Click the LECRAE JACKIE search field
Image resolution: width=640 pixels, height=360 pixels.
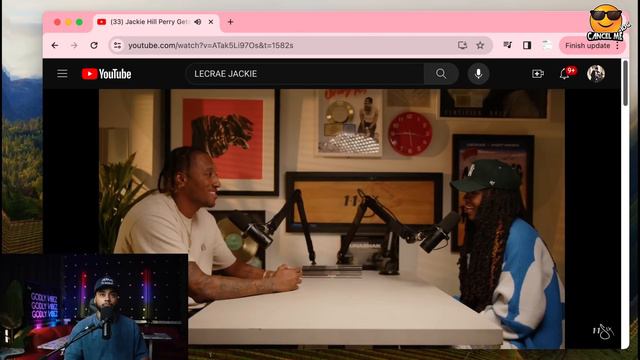305,73
